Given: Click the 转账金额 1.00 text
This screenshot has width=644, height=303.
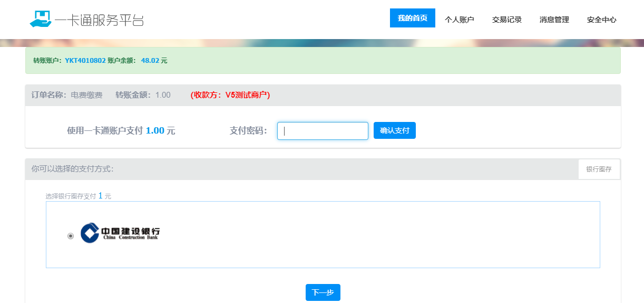Looking at the screenshot, I should pyautogui.click(x=143, y=95).
